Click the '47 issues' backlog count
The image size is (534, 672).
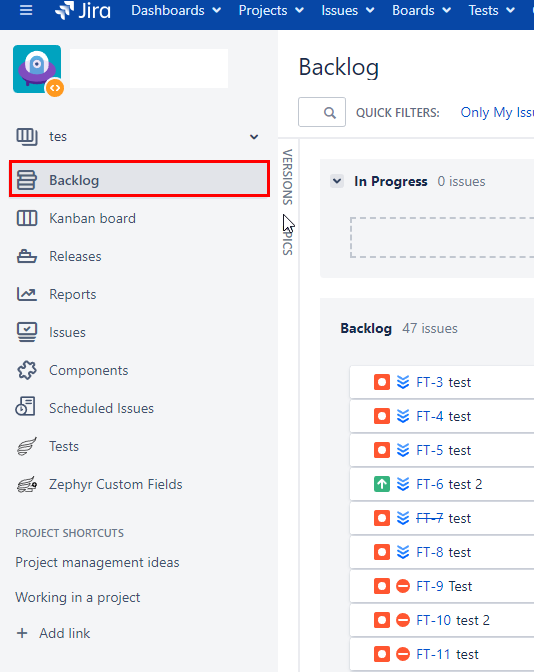pyautogui.click(x=429, y=328)
